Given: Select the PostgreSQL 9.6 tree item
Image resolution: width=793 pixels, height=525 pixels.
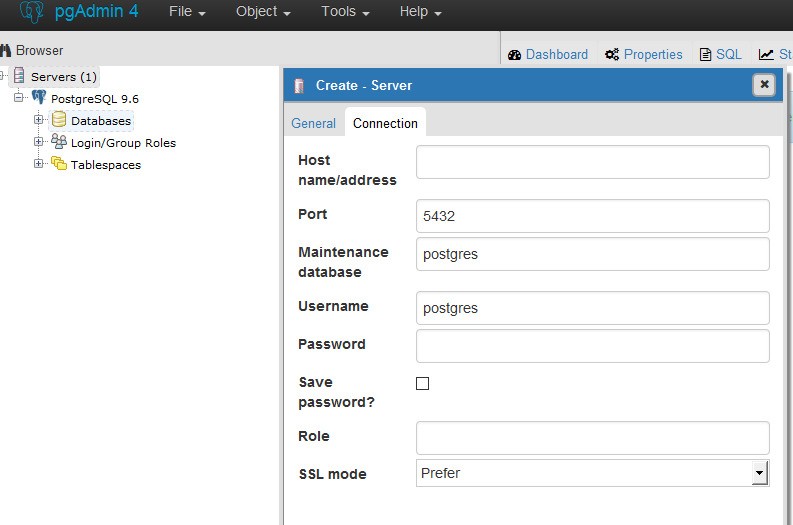Looking at the screenshot, I should click(95, 99).
